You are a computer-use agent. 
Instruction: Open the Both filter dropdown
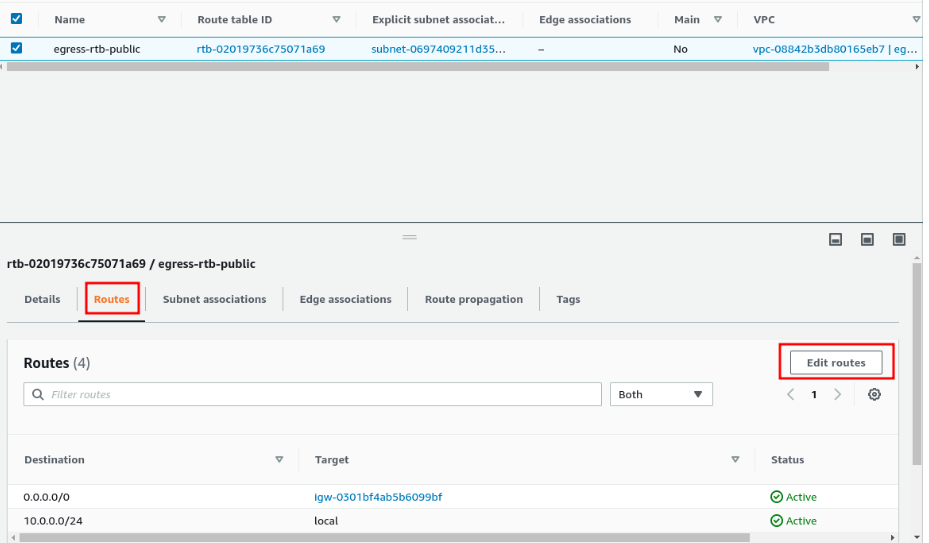pyautogui.click(x=661, y=394)
